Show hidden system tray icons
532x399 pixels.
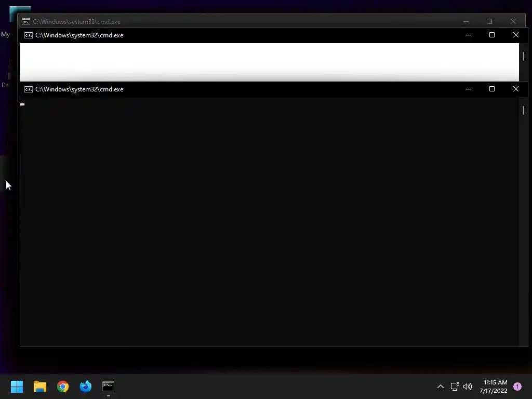pos(441,387)
